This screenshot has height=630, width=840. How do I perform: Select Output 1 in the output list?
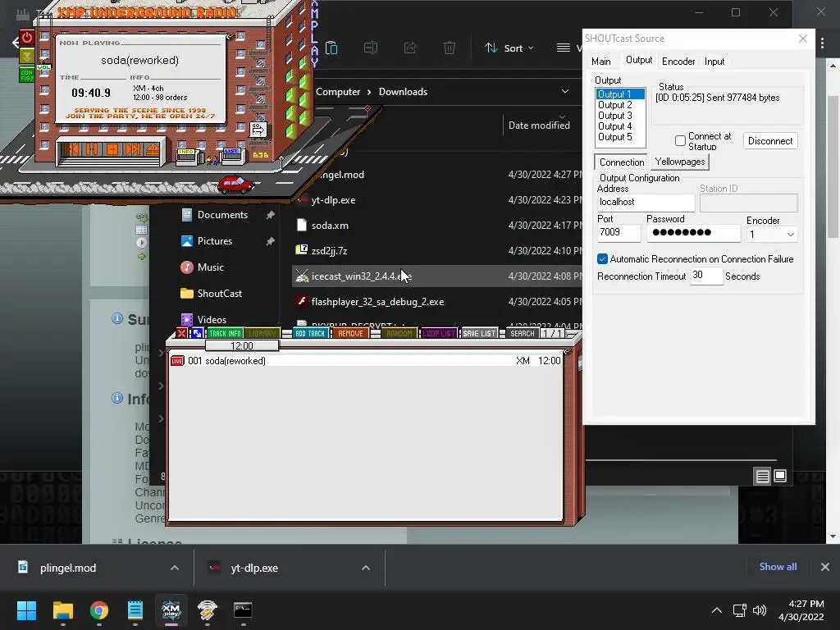(620, 94)
